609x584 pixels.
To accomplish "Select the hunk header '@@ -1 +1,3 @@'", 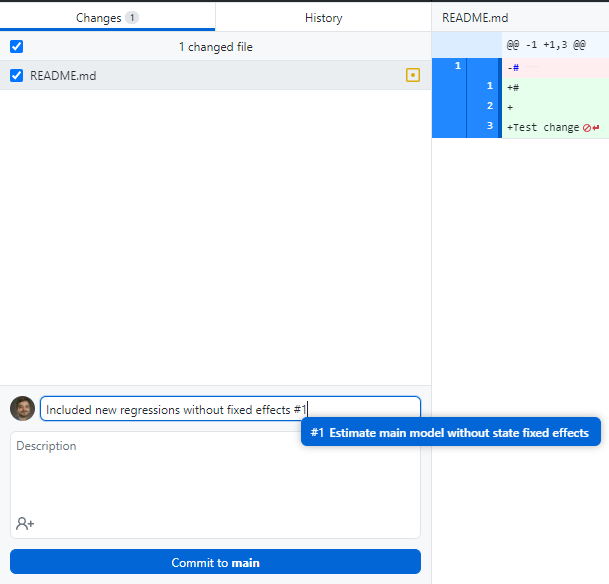I will (x=545, y=46).
